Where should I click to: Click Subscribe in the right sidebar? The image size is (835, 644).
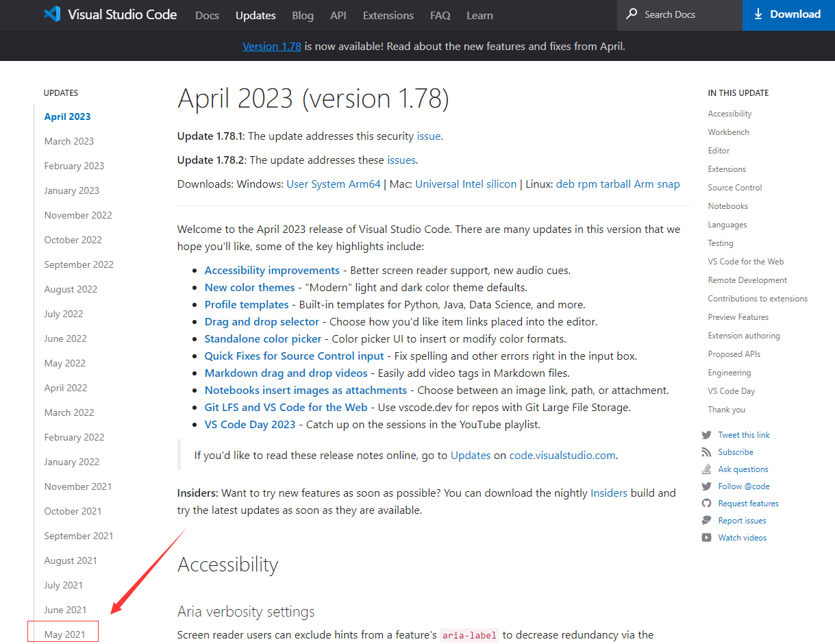[x=736, y=452]
